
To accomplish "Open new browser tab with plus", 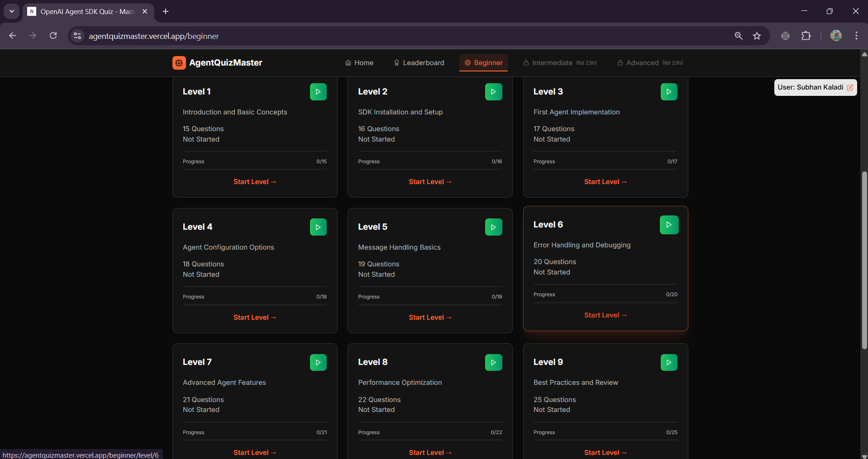I will click(166, 11).
